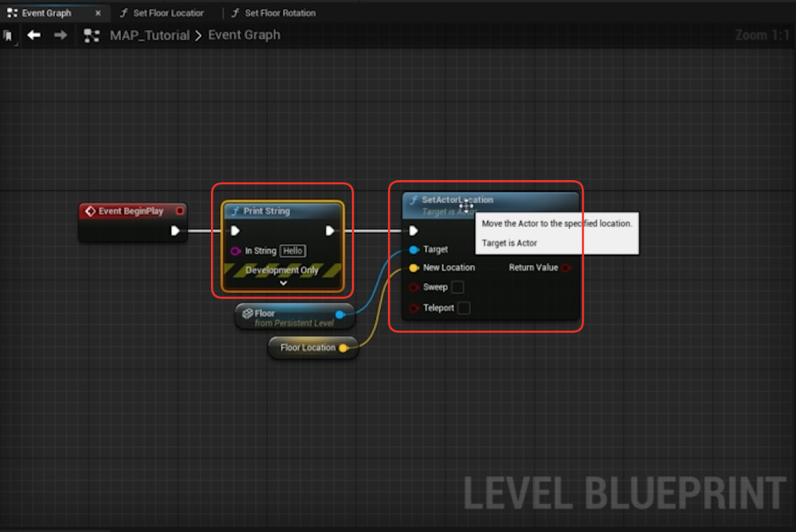Click the Floor node's blue output pin
796x532 pixels.
(x=340, y=315)
